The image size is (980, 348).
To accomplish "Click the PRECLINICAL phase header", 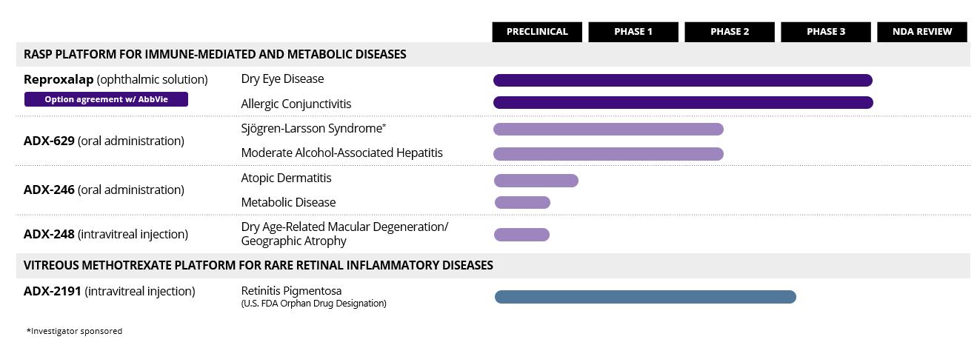I will coord(537,32).
